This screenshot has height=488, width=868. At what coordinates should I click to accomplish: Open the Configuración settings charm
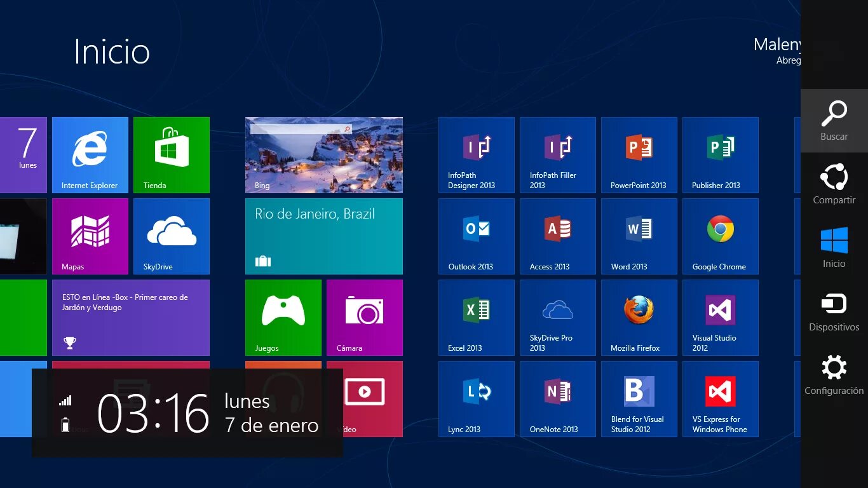(x=834, y=375)
